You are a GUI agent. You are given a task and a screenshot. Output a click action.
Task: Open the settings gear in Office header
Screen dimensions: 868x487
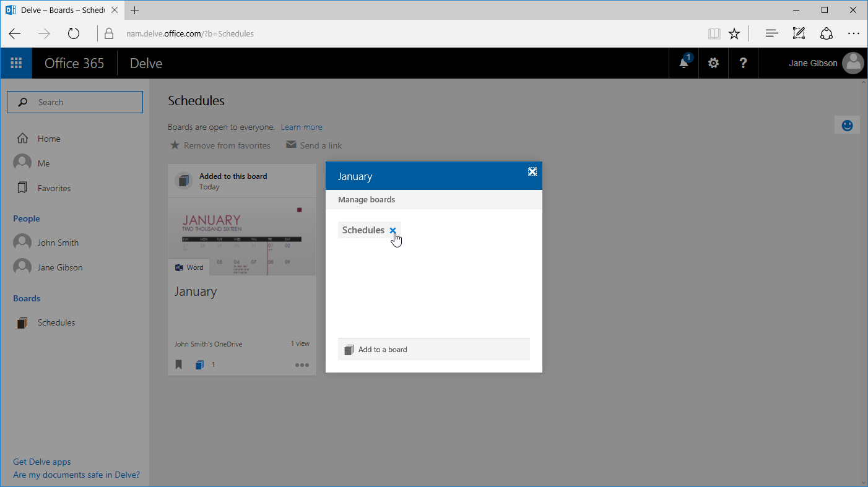(714, 63)
